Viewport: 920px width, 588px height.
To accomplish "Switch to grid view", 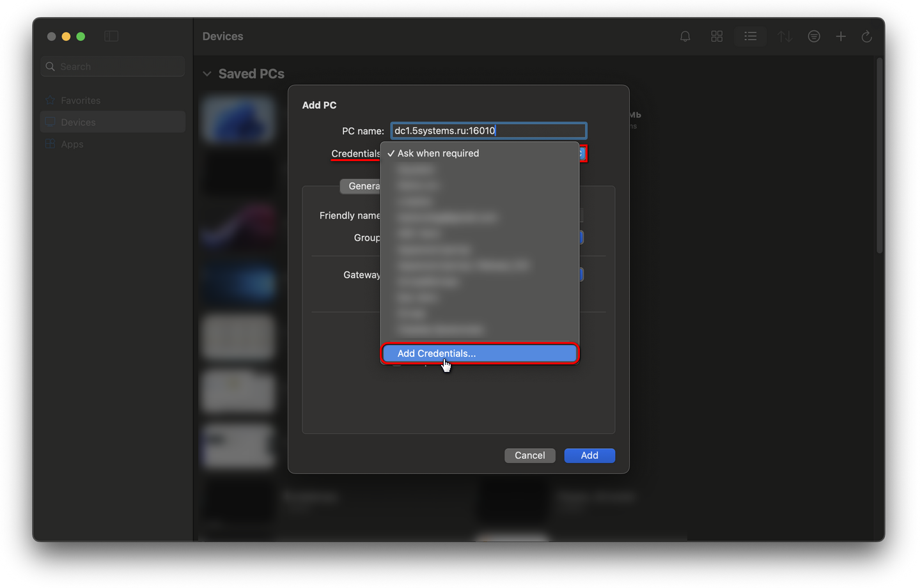I will [x=717, y=36].
